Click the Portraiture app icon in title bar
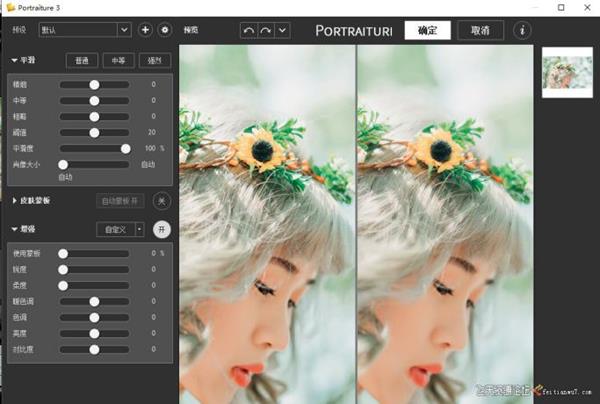 pos(8,7)
